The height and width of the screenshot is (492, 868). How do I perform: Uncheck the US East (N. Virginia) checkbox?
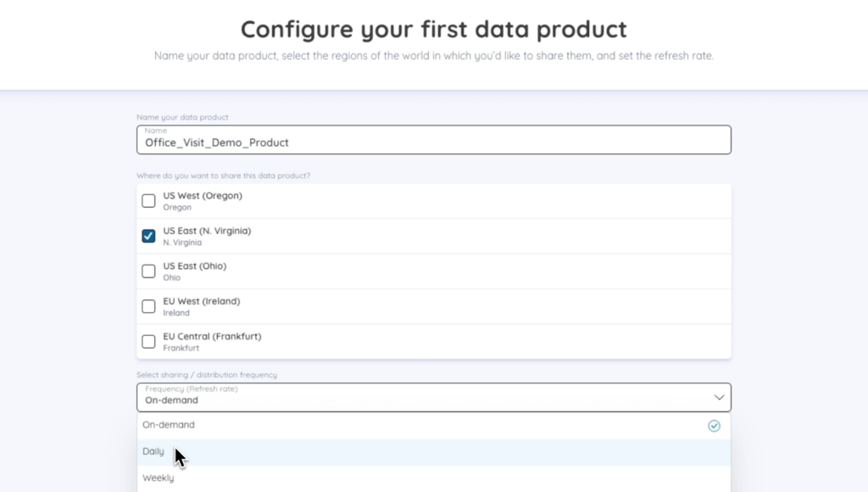pos(148,236)
